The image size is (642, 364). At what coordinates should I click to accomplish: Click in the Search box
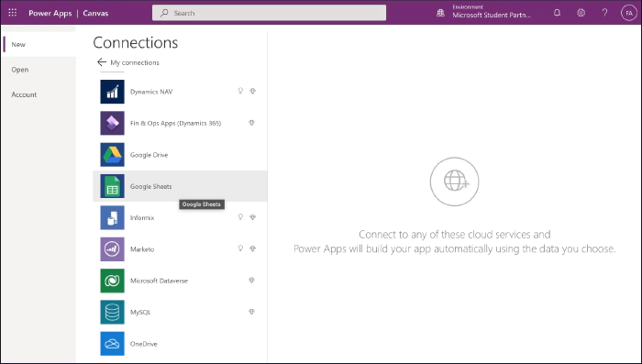coord(269,13)
